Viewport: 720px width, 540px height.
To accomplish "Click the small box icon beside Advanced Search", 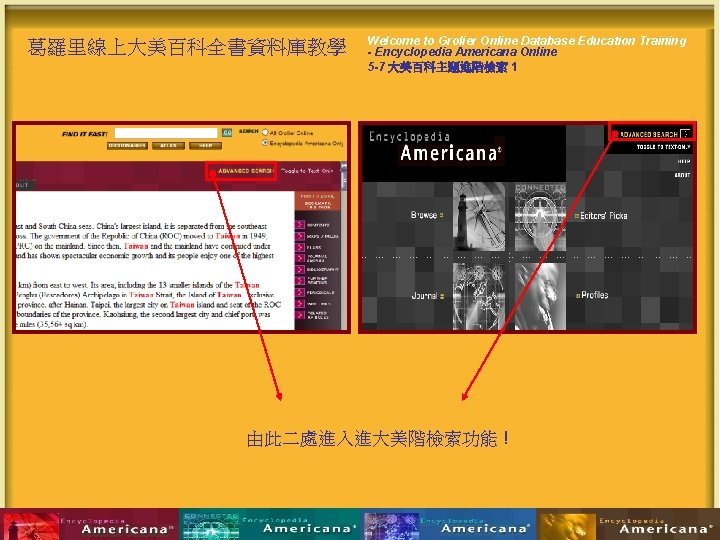I will [685, 134].
